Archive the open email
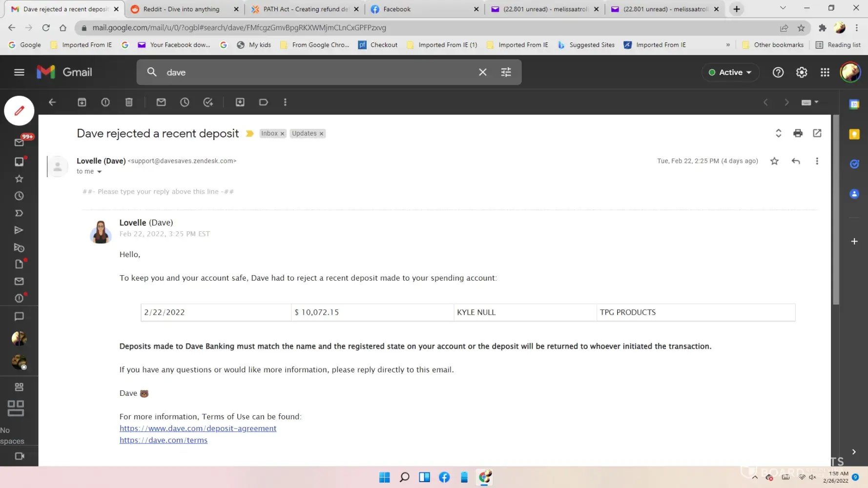The image size is (868, 488). [x=82, y=102]
